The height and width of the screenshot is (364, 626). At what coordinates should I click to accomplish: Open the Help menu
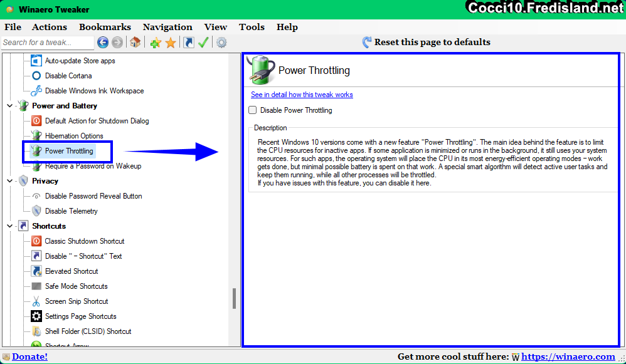[287, 27]
